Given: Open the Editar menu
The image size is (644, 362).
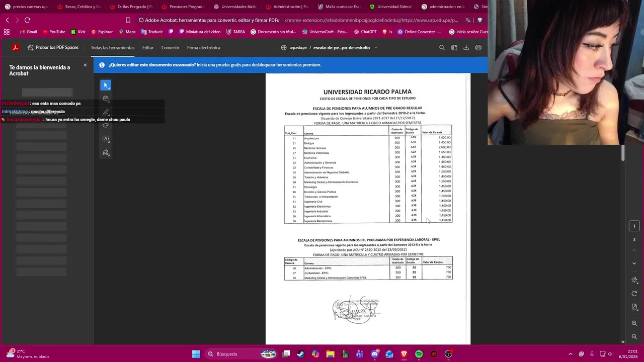Looking at the screenshot, I should click(148, 48).
